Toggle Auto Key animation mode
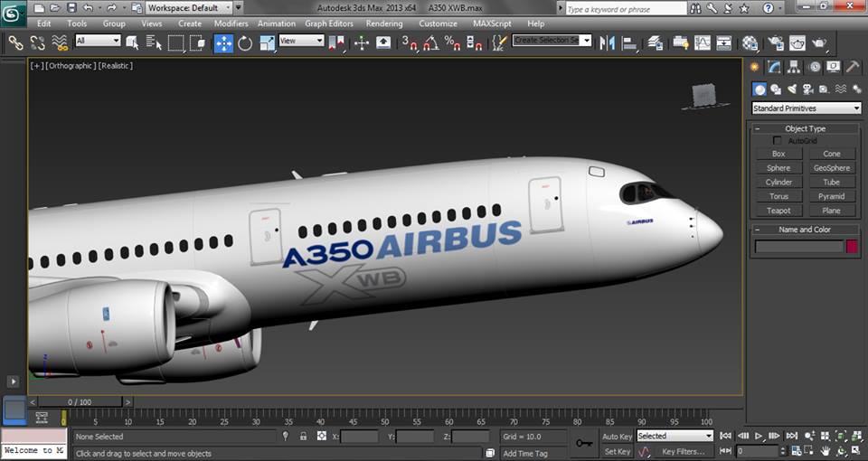The width and height of the screenshot is (868, 461). click(x=617, y=437)
